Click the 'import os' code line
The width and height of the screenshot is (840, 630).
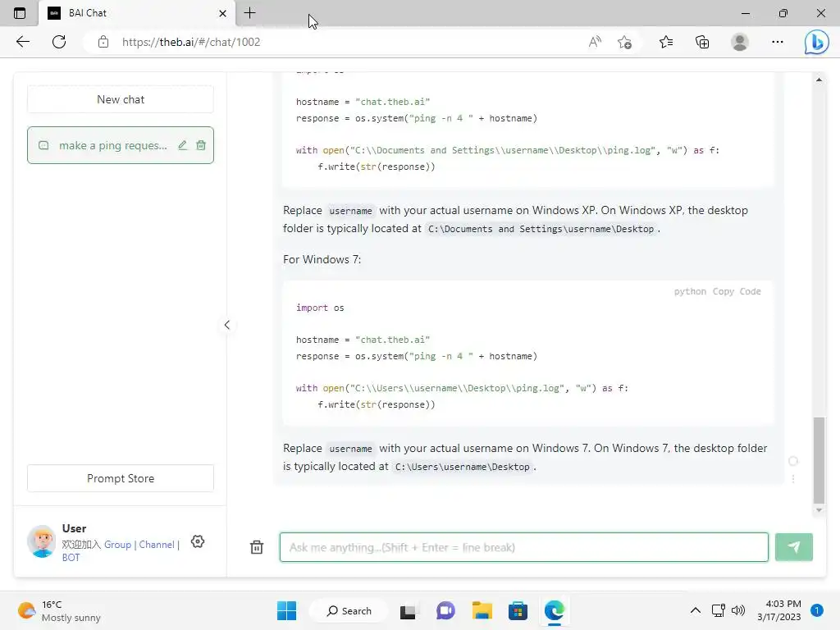tap(320, 308)
